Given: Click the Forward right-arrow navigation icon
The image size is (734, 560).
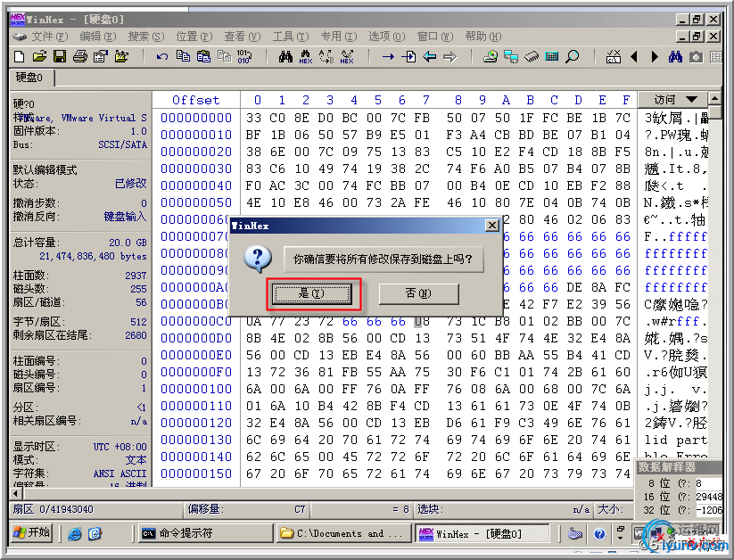Looking at the screenshot, I should point(449,57).
